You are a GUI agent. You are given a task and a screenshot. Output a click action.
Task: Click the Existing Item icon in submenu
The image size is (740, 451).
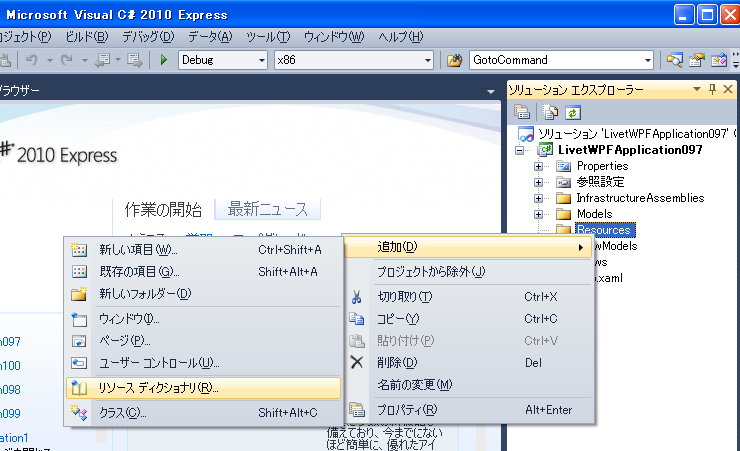tap(79, 272)
